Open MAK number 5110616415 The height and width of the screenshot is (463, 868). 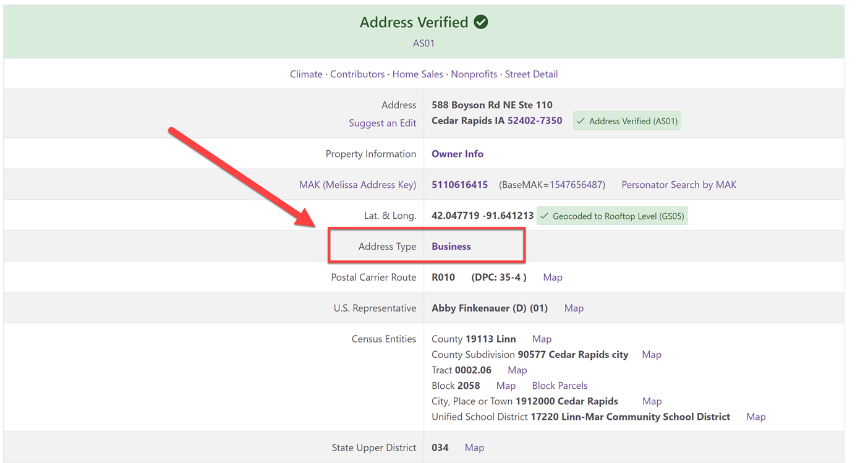click(459, 185)
